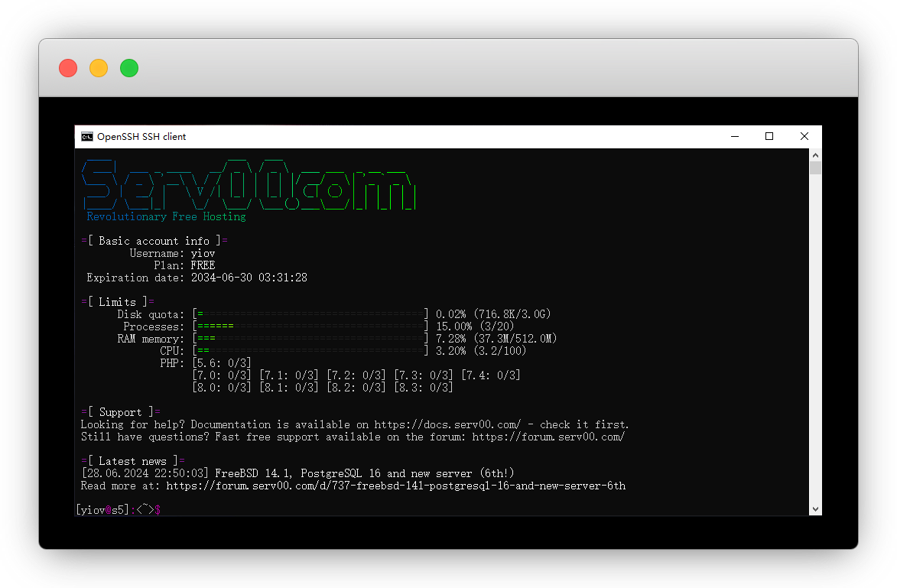This screenshot has height=588, width=897.
Task: Minimize the OpenSSH SSH client window
Action: (x=734, y=137)
